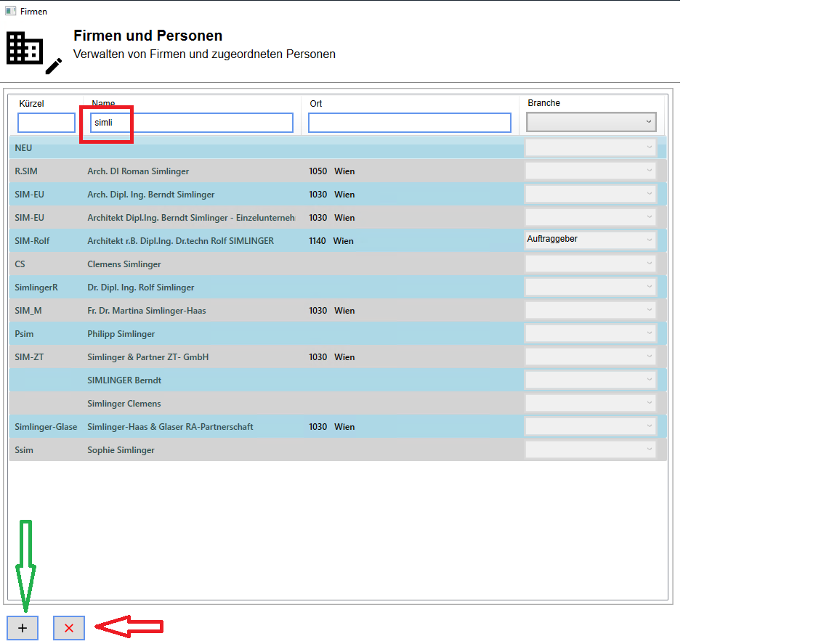Select Arch. DI Roman Simlinger entry
Image resolution: width=837 pixels, height=644 pixels.
coord(138,171)
